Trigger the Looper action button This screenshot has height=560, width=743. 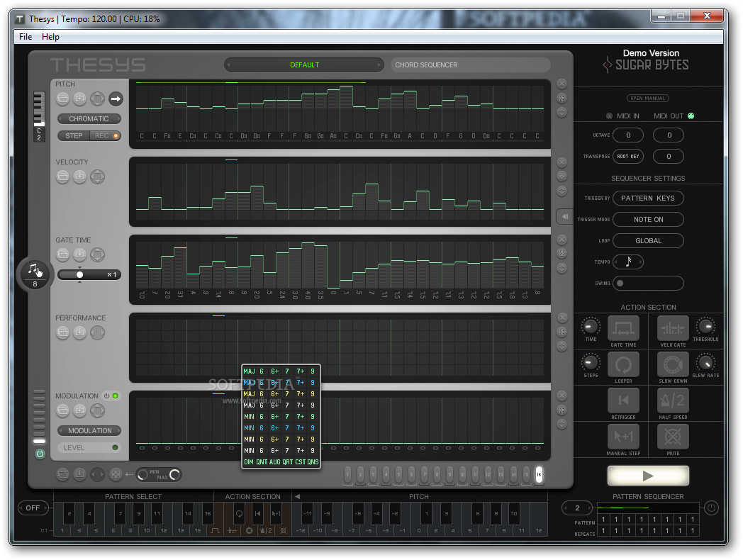(x=623, y=364)
